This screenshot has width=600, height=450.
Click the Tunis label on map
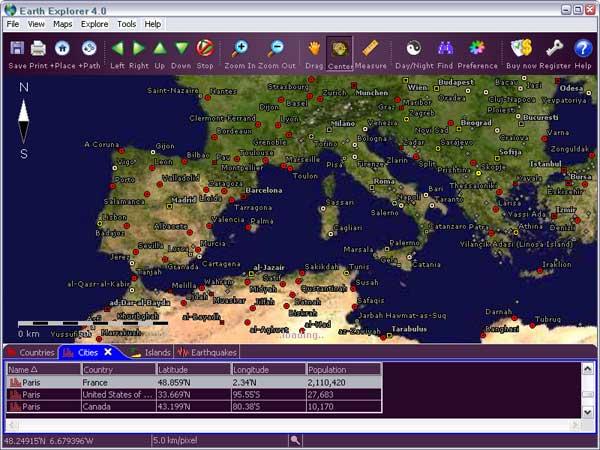[x=359, y=267]
